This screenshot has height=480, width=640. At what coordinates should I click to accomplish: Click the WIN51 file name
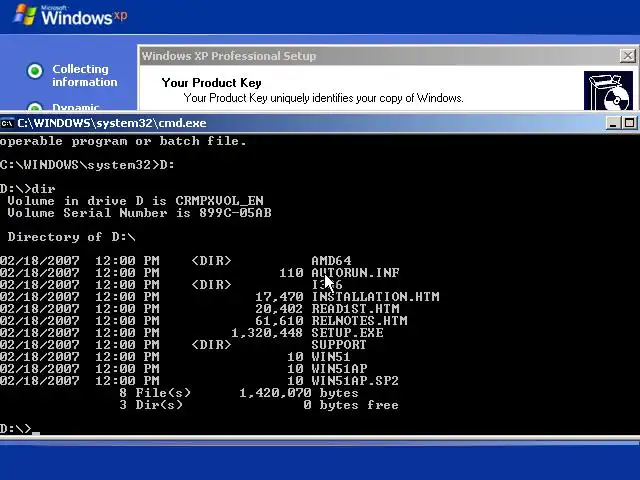(331, 357)
